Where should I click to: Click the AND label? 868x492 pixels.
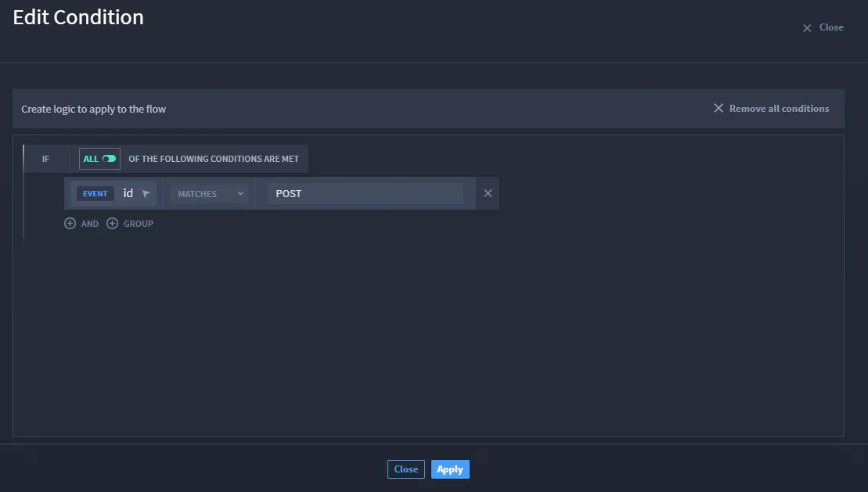pyautogui.click(x=90, y=224)
